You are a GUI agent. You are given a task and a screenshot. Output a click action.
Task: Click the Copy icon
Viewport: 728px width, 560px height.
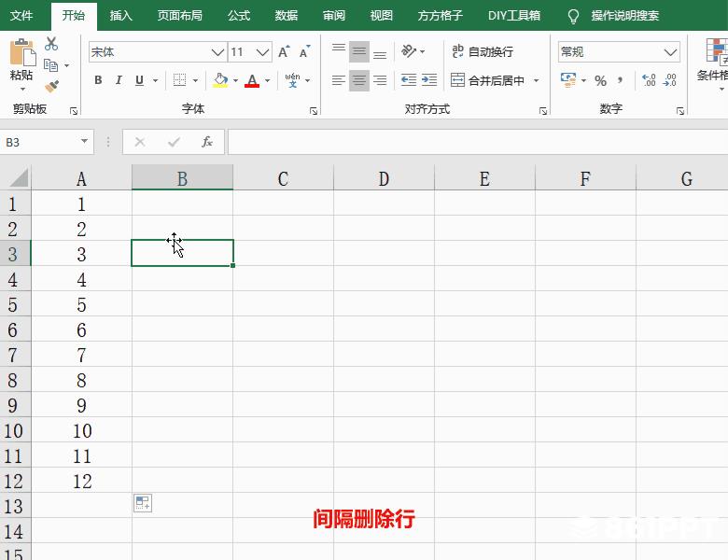click(x=50, y=65)
